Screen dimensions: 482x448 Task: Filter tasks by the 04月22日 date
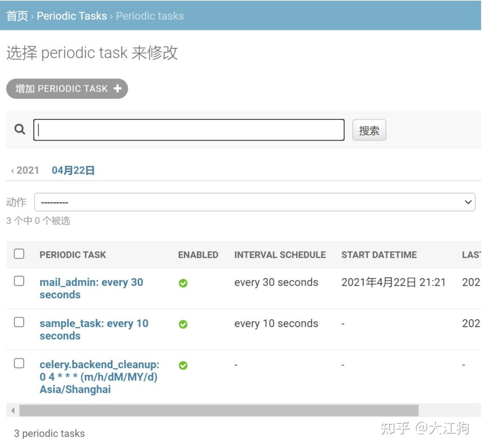pos(73,170)
